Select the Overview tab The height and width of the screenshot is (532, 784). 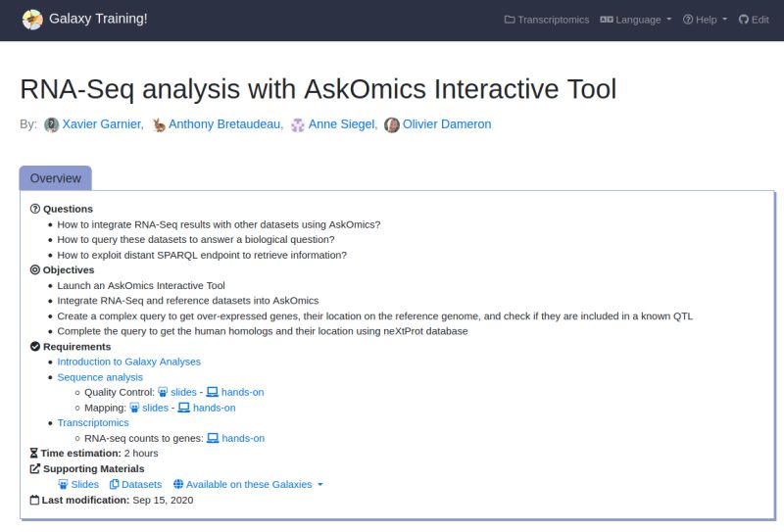[x=56, y=178]
